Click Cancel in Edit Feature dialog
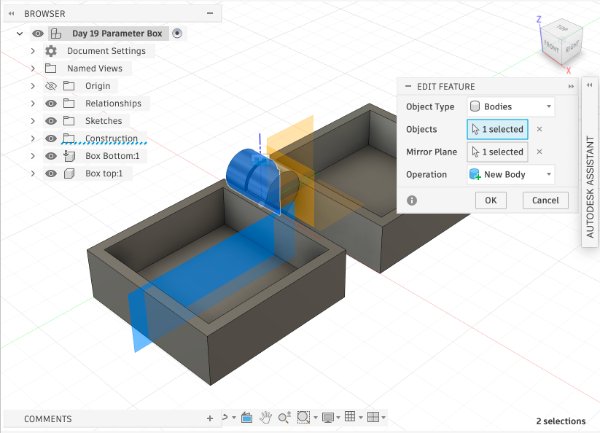 pyautogui.click(x=545, y=200)
